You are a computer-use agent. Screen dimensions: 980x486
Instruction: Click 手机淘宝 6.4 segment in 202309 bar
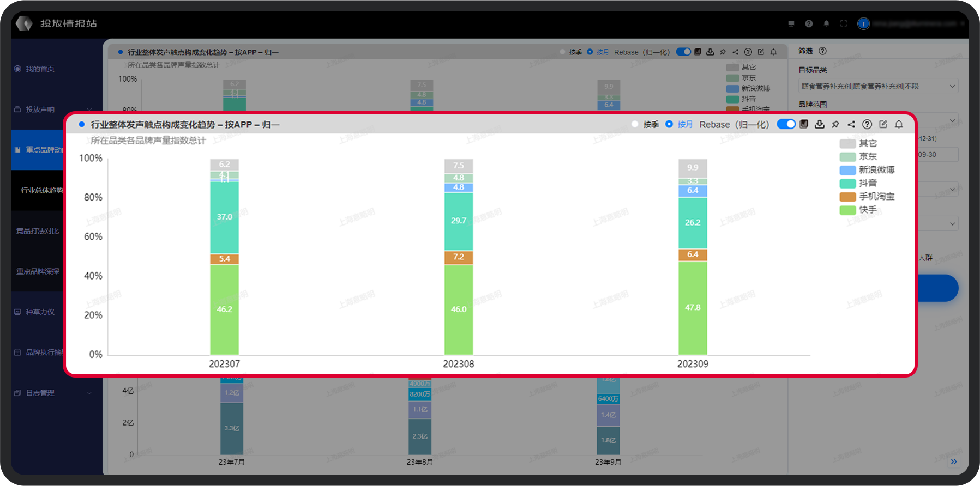[x=693, y=254]
